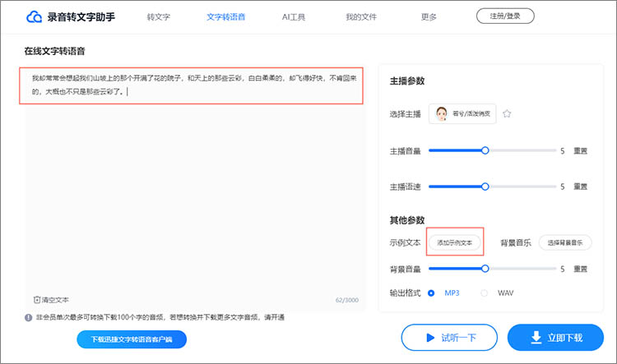Adjust the 背景音量 slider
Screen dimensions: 617x364
(x=485, y=269)
